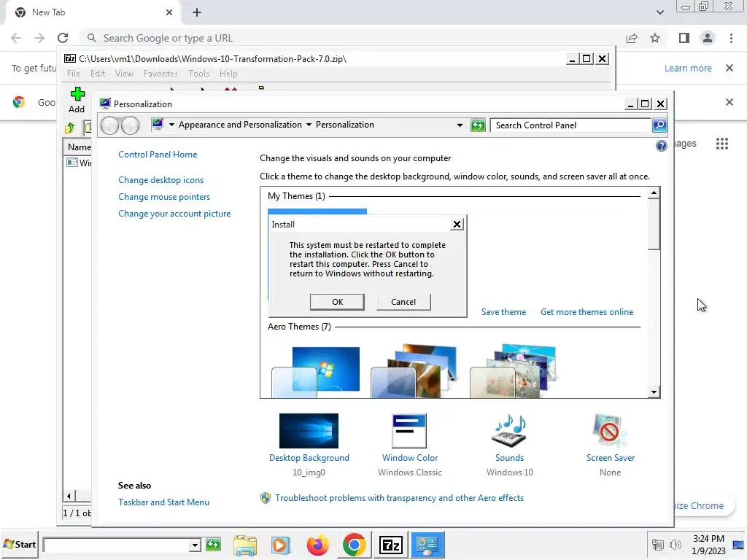Image resolution: width=747 pixels, height=560 pixels.
Task: Open the File menu in 7-Zip window
Action: point(74,74)
